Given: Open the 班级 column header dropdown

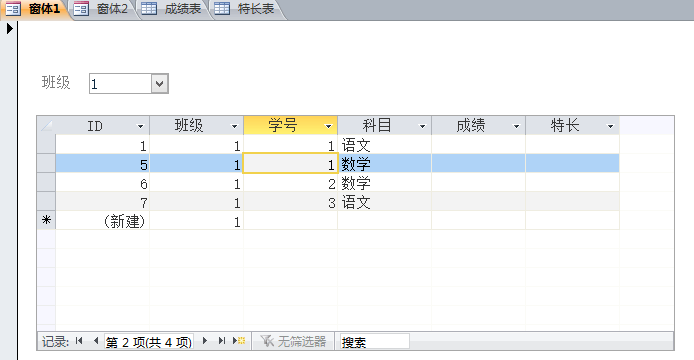Looking at the screenshot, I should point(234,126).
